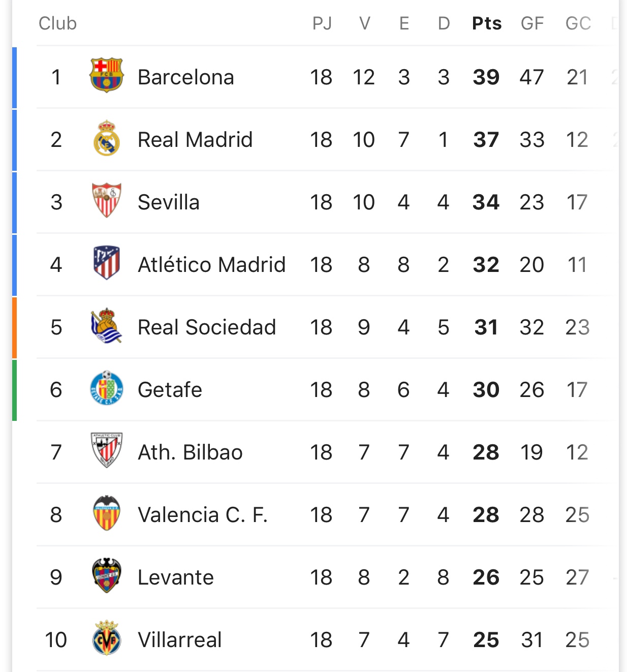Screen dimensions: 627x672
Task: Click the Atlético Madrid crest
Action: pyautogui.click(x=106, y=263)
